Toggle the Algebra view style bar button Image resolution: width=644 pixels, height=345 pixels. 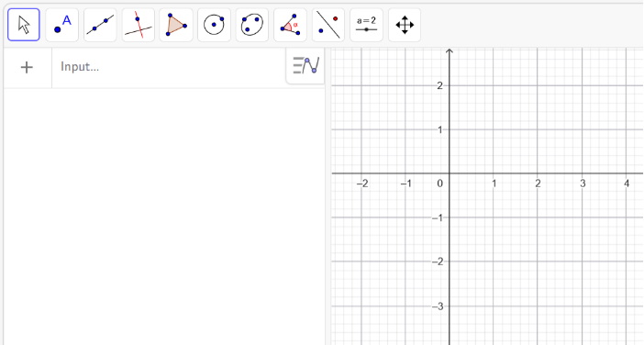tap(305, 66)
